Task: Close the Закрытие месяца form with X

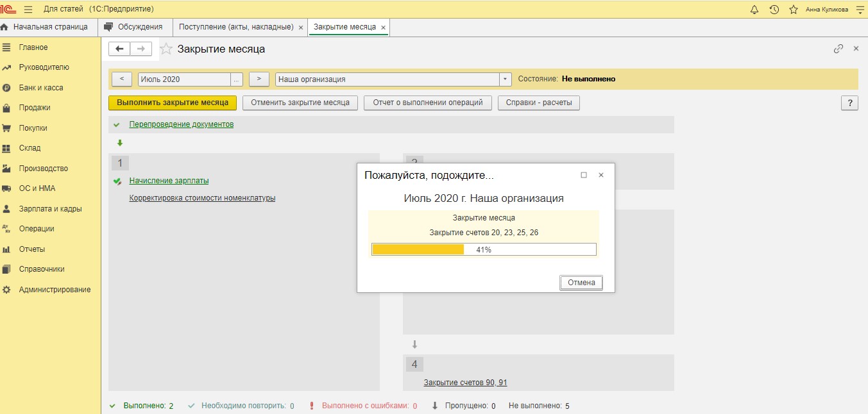Action: point(856,49)
